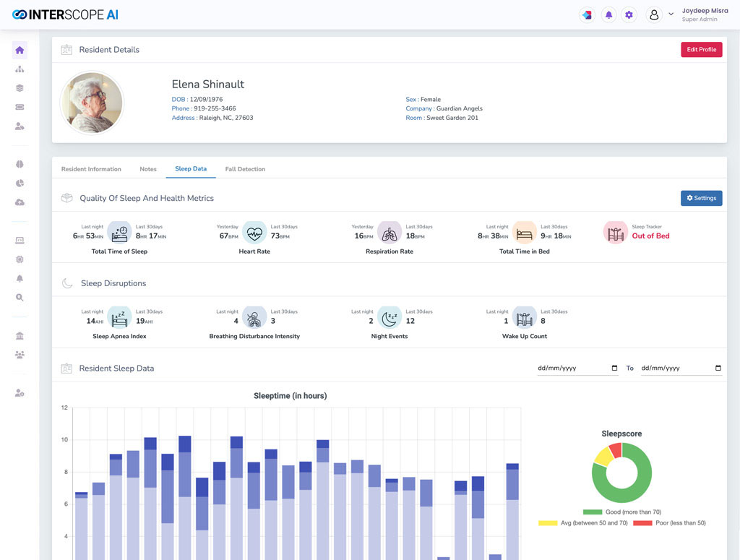This screenshot has width=740, height=560.
Task: Click the phone number 919-255-3466
Action: [215, 108]
